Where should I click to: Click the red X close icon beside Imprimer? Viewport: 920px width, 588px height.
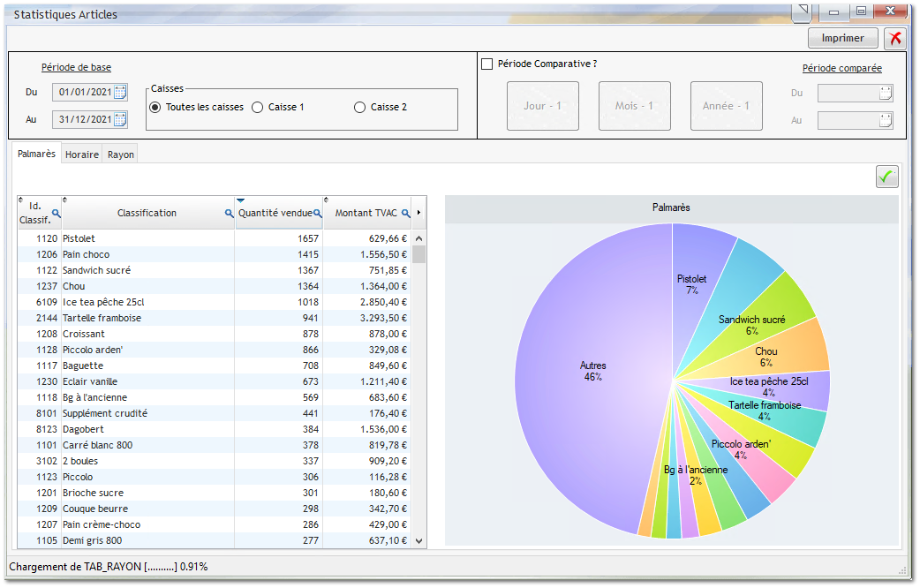coord(894,38)
